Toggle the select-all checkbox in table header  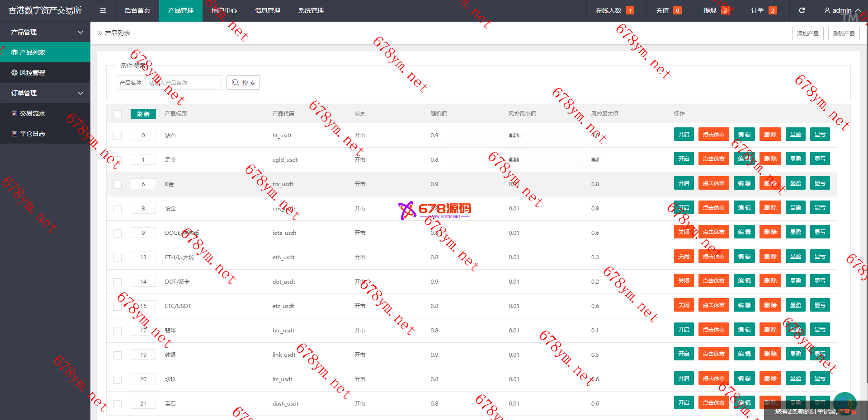[x=118, y=114]
